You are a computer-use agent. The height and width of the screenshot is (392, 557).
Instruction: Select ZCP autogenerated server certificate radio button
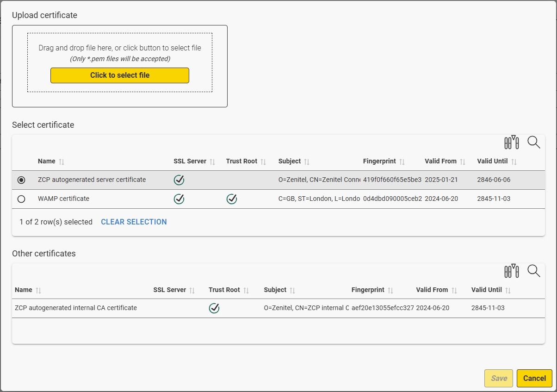tap(21, 180)
